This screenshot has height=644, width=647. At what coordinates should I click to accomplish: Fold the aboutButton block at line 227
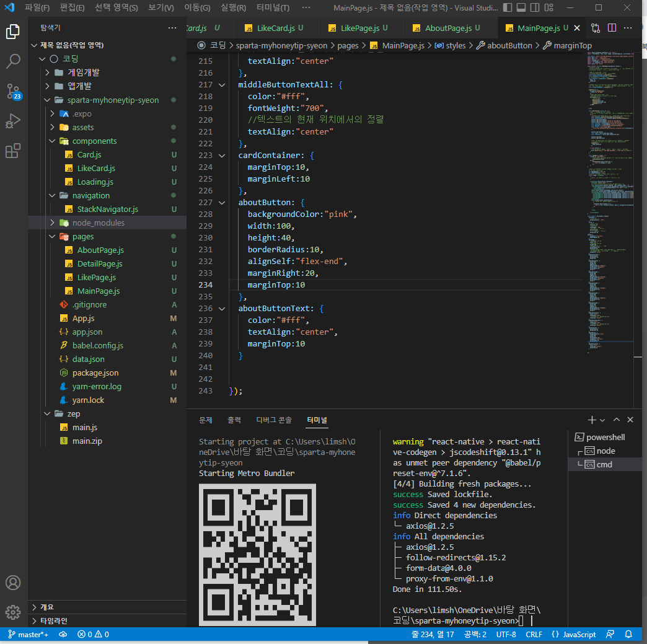(222, 203)
